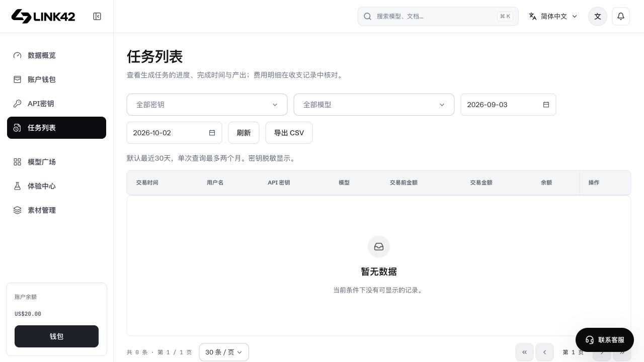Click the 交易金额 column header
644x362 pixels.
point(481,183)
